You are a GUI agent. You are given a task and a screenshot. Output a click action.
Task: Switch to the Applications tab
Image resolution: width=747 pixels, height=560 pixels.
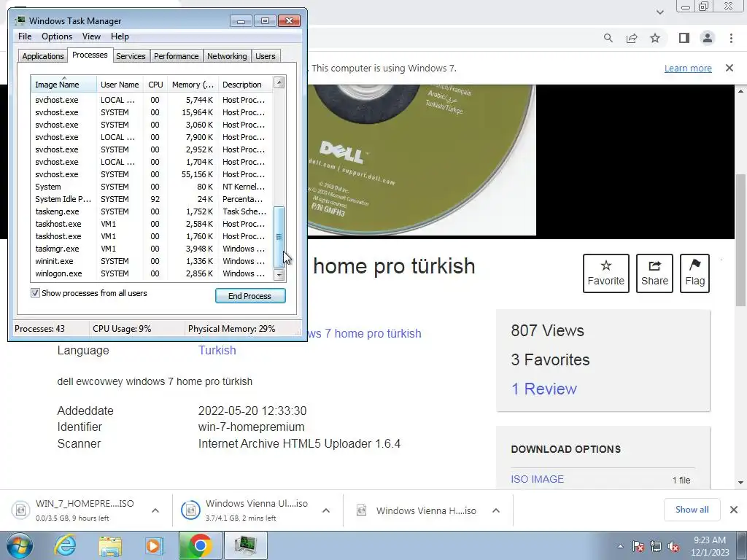pos(43,56)
